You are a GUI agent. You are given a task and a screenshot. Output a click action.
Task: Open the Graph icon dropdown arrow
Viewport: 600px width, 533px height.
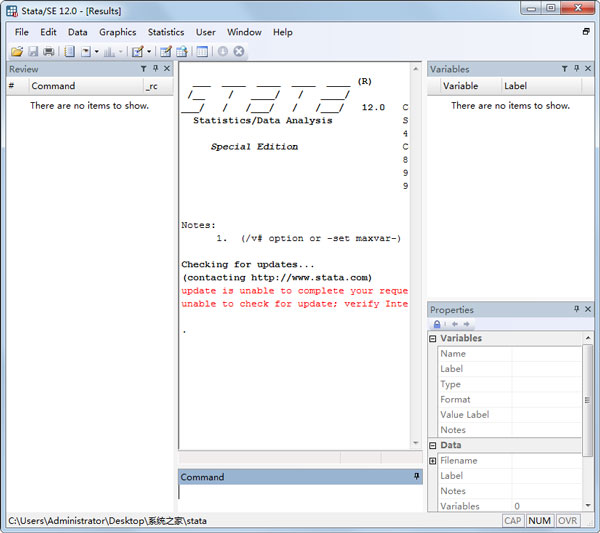pyautogui.click(x=121, y=51)
